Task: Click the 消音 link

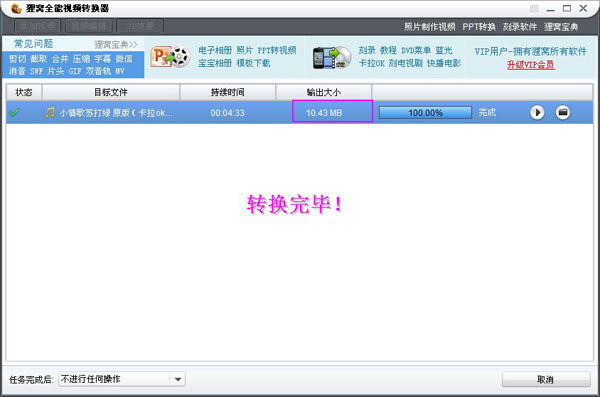Action: pos(18,71)
